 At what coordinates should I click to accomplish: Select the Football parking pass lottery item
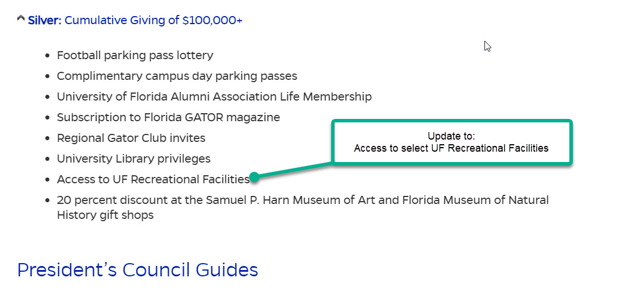pos(135,56)
